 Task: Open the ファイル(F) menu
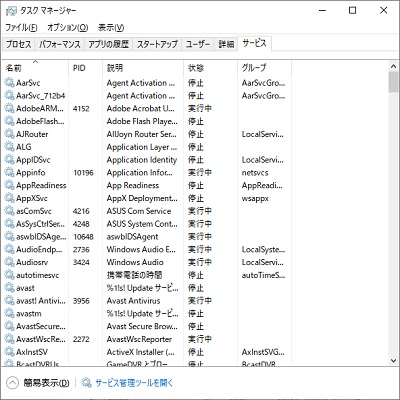click(x=21, y=27)
